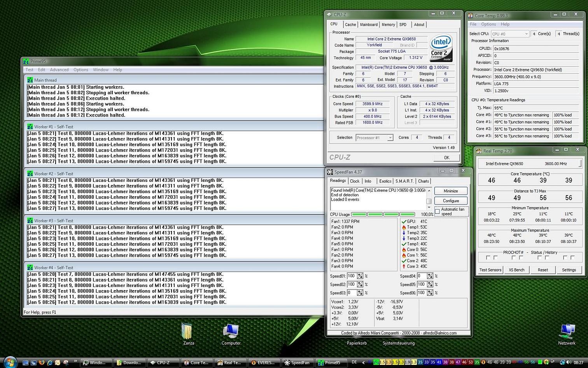Open the Select CPU dropdown in Core Temp
This screenshot has width=588, height=368.
(510, 34)
